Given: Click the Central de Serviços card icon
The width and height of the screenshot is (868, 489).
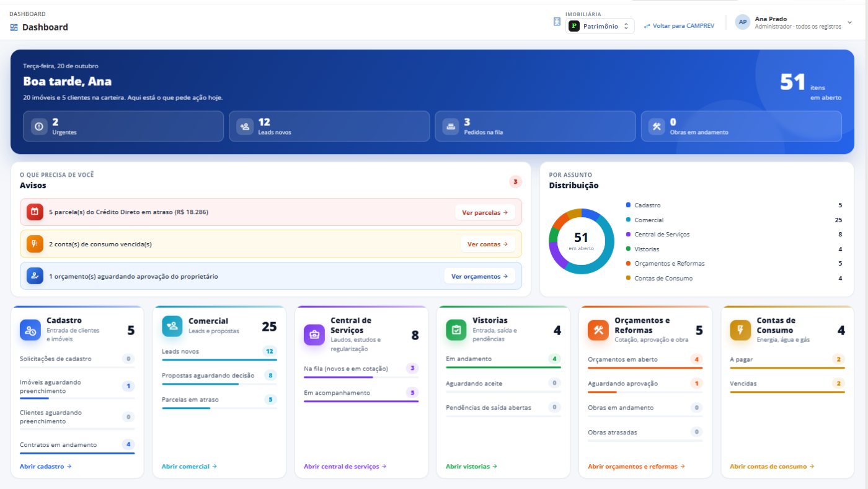Looking at the screenshot, I should (x=314, y=334).
